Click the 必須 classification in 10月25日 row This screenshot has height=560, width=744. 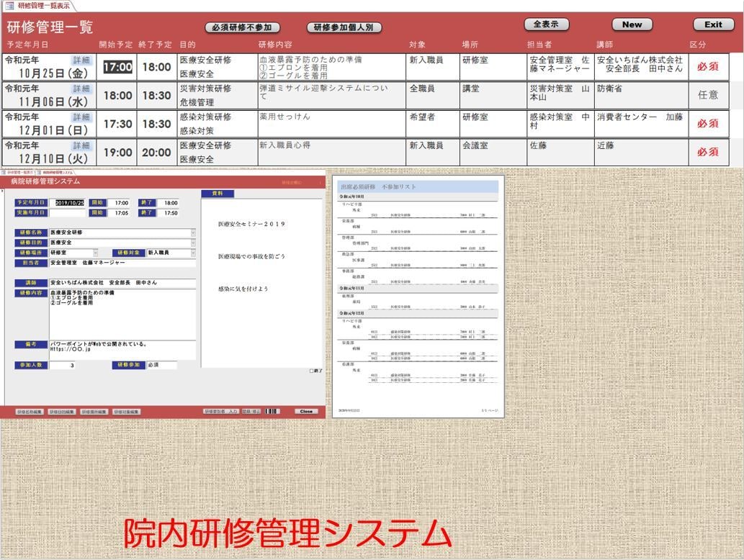(x=708, y=66)
